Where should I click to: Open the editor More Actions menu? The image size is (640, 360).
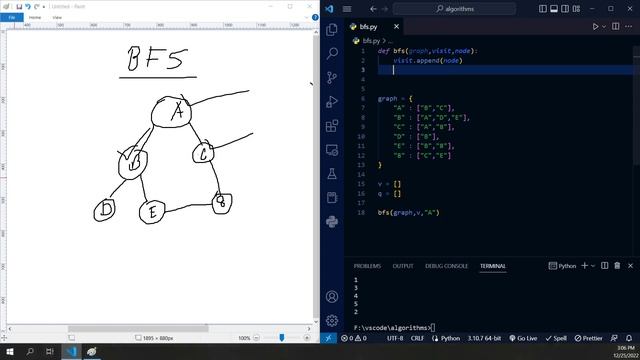point(628,27)
